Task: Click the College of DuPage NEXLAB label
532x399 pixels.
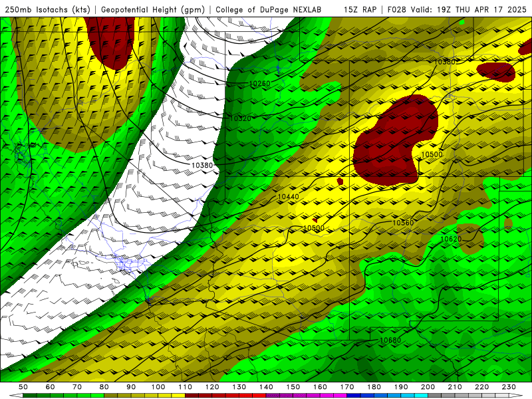Action: point(268,9)
